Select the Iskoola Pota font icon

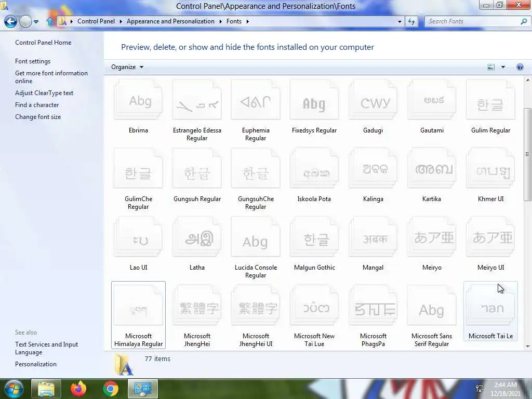pyautogui.click(x=314, y=168)
